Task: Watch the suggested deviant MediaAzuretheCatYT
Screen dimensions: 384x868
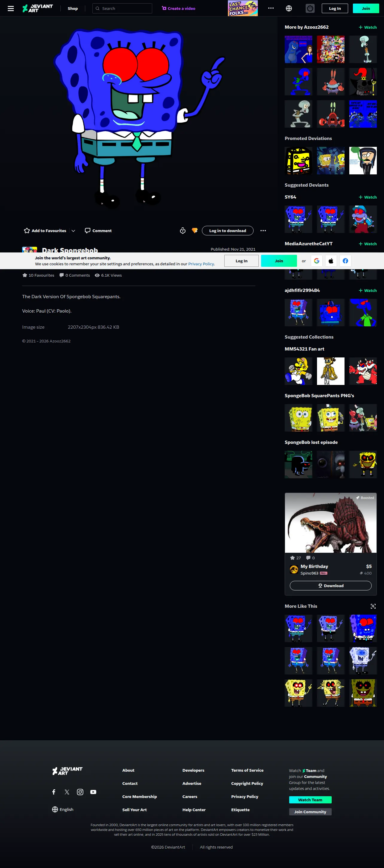Action: [368, 244]
